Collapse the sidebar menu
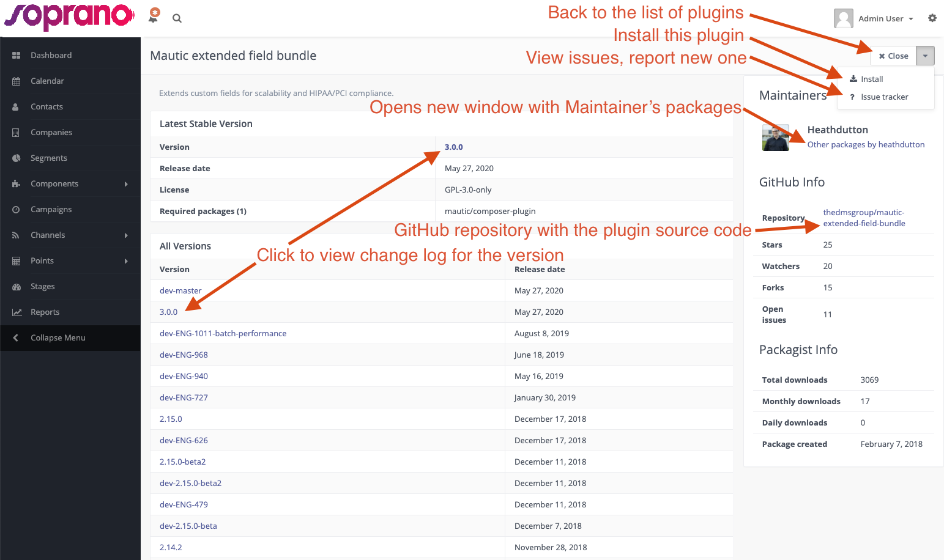The width and height of the screenshot is (944, 560). 58,337
